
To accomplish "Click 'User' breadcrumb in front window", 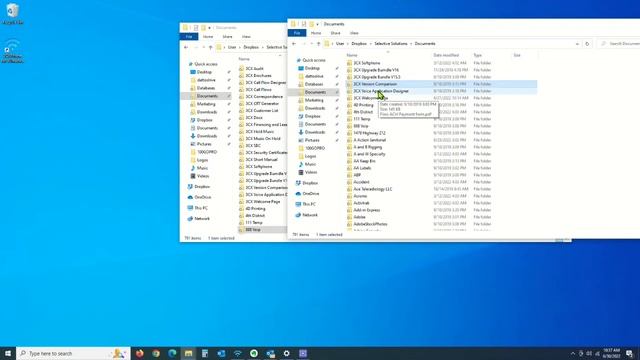I will [340, 44].
